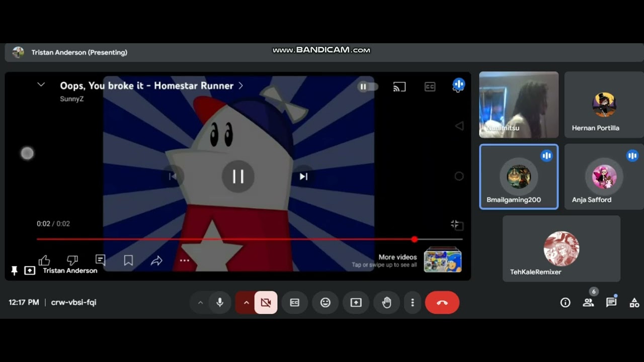644x362 pixels.
Task: Tap the More videos label
Action: [397, 257]
